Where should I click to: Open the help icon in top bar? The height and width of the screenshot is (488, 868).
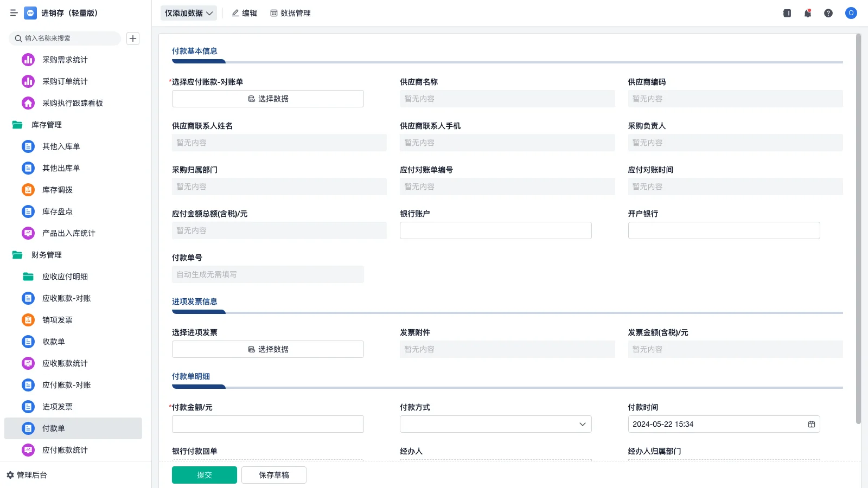point(828,13)
